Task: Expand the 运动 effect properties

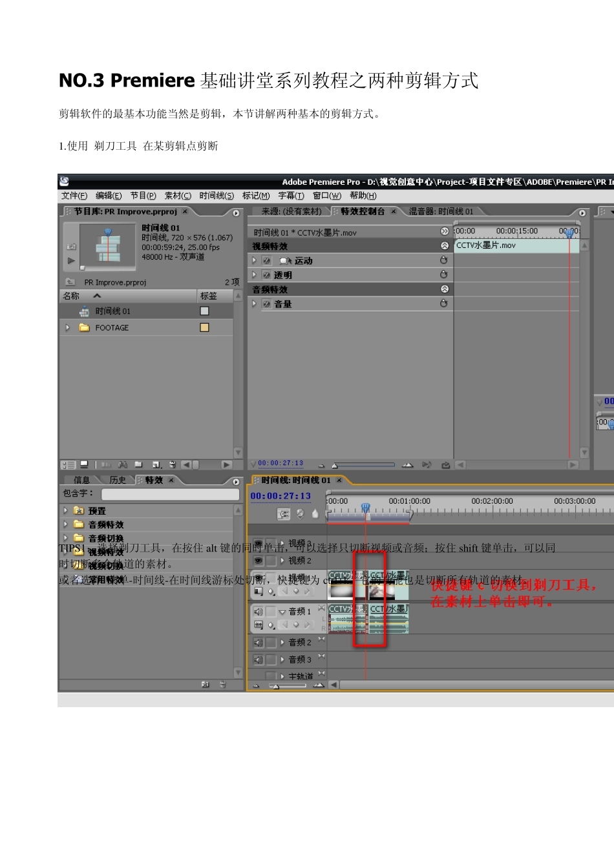Action: coord(254,260)
